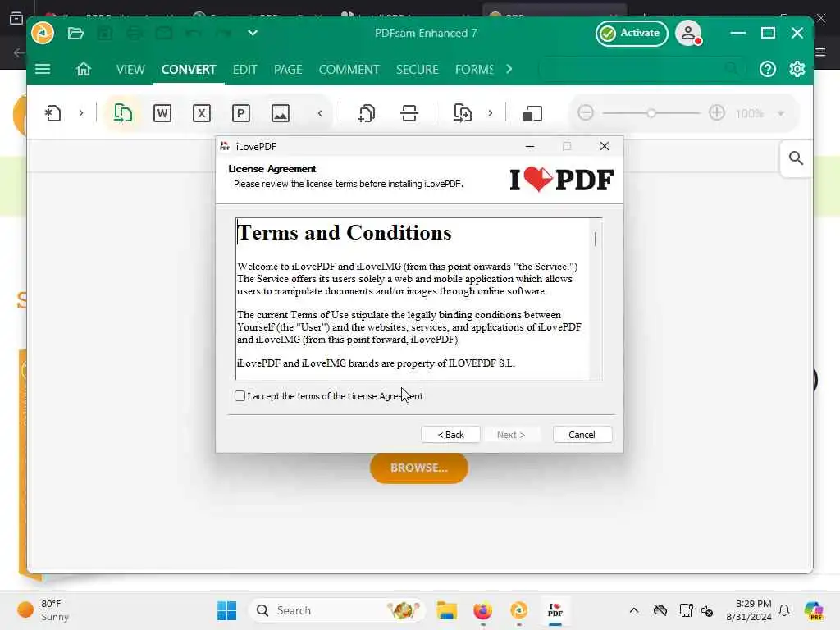Open the EDIT tab
This screenshot has width=840, height=630.
tap(244, 70)
